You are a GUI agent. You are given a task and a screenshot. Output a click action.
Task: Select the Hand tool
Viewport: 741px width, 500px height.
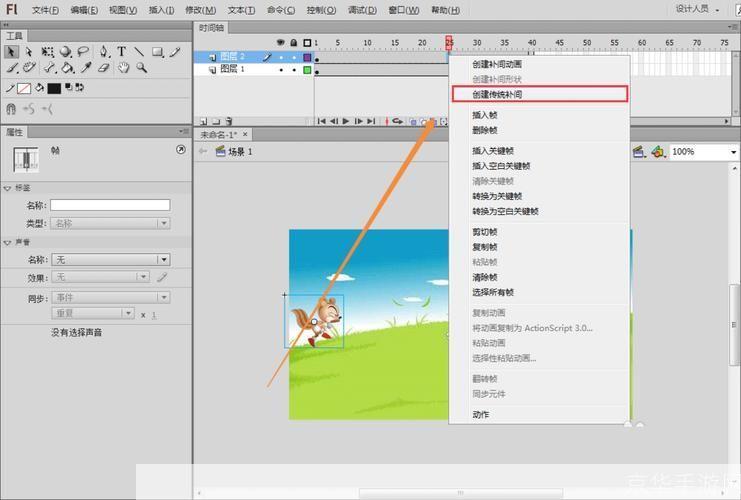click(123, 68)
